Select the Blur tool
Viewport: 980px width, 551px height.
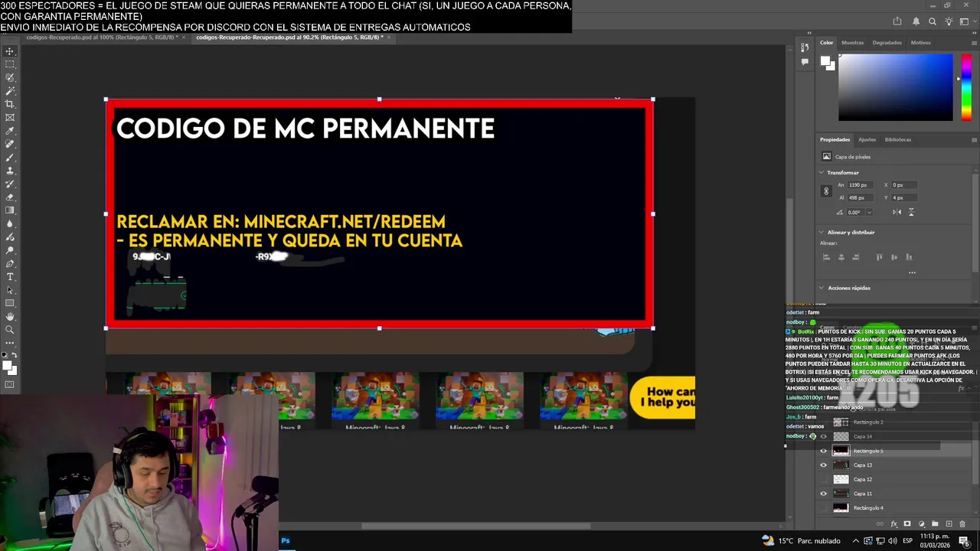point(10,223)
